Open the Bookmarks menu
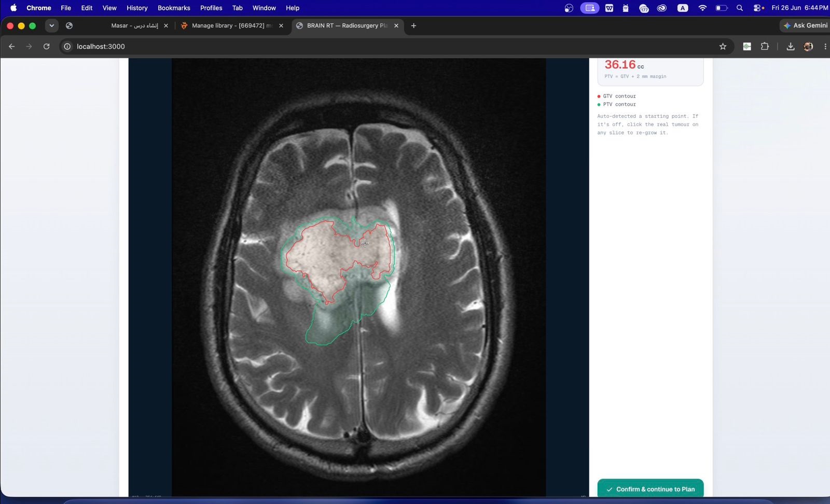 [174, 8]
